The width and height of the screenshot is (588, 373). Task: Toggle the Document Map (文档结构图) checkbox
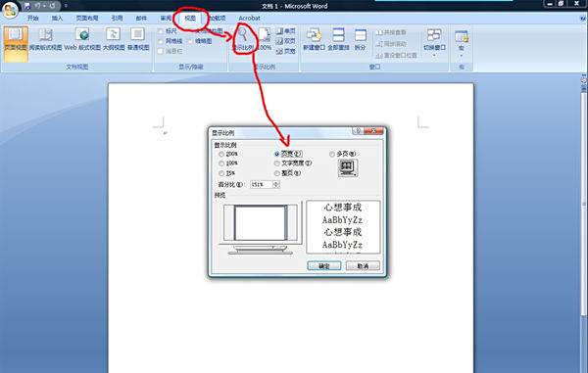click(190, 31)
